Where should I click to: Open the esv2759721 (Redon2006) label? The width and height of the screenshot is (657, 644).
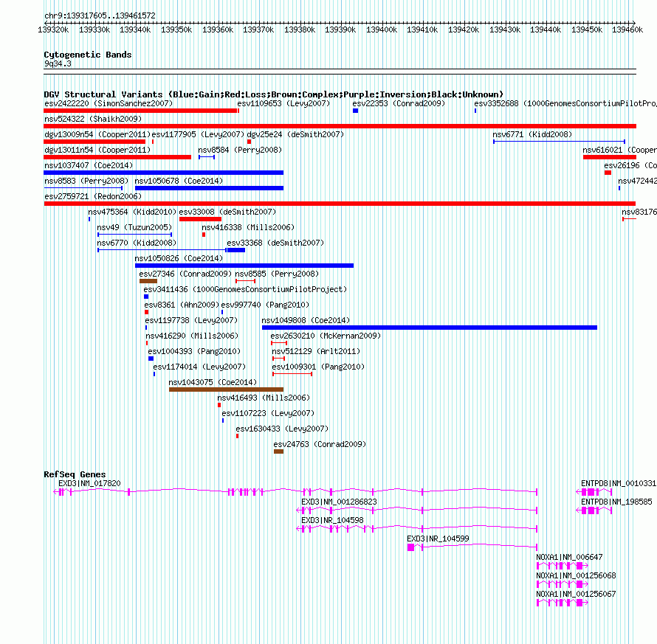93,196
